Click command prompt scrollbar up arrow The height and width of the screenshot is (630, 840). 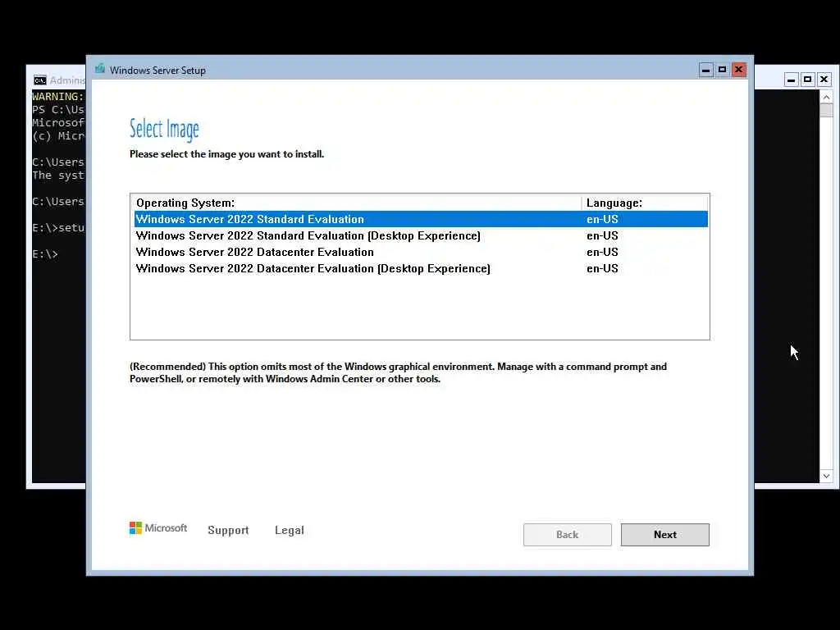point(826,97)
